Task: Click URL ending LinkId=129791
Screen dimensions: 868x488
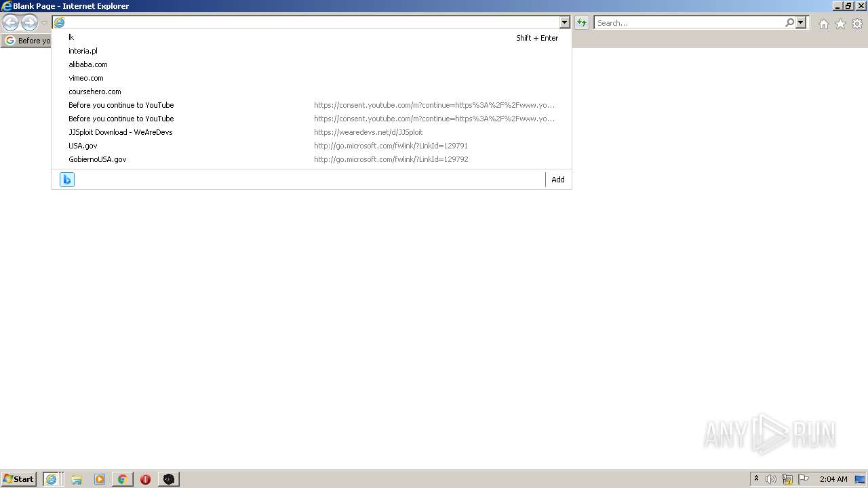Action: (x=391, y=146)
